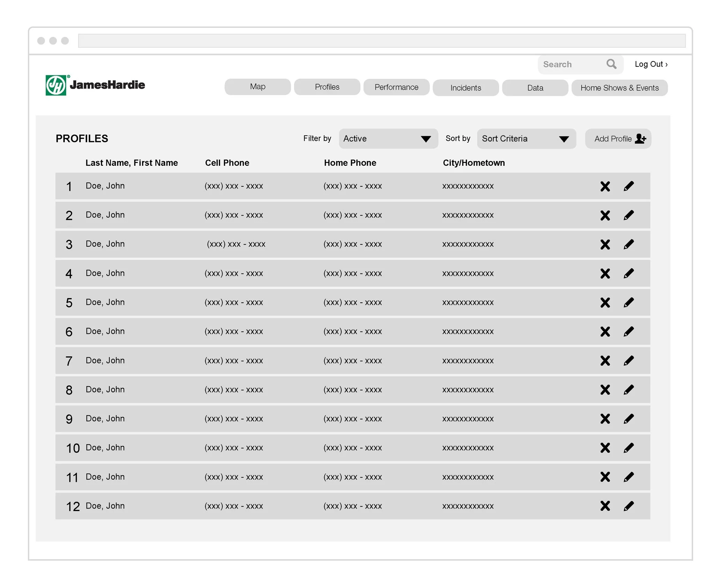The image size is (721, 588).
Task: Edit row 2 profile using pencil icon
Action: tap(628, 215)
